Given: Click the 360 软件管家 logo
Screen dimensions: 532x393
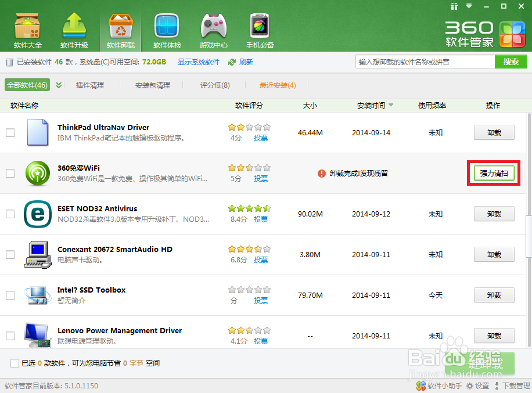Looking at the screenshot, I should [x=486, y=35].
